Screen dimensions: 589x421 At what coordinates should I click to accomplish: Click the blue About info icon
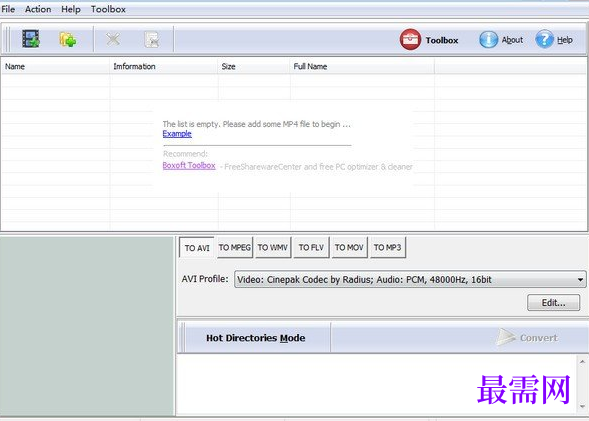[488, 39]
